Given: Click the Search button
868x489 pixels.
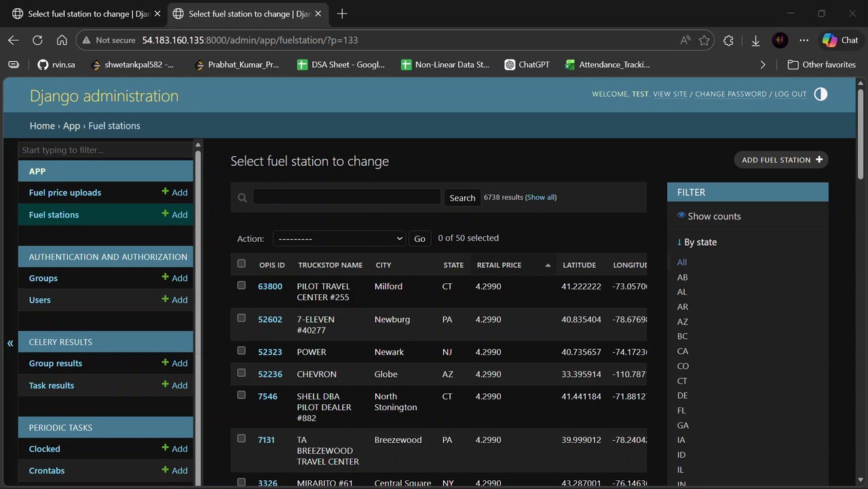Looking at the screenshot, I should point(462,198).
